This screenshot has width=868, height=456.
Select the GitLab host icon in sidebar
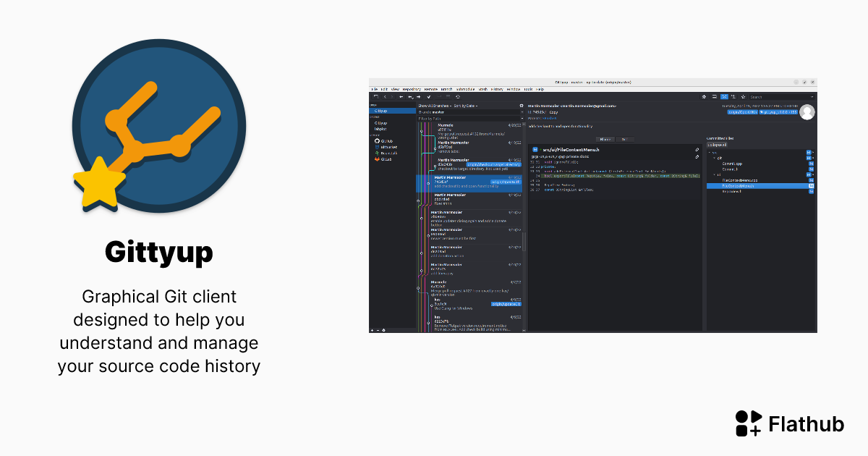coord(377,159)
